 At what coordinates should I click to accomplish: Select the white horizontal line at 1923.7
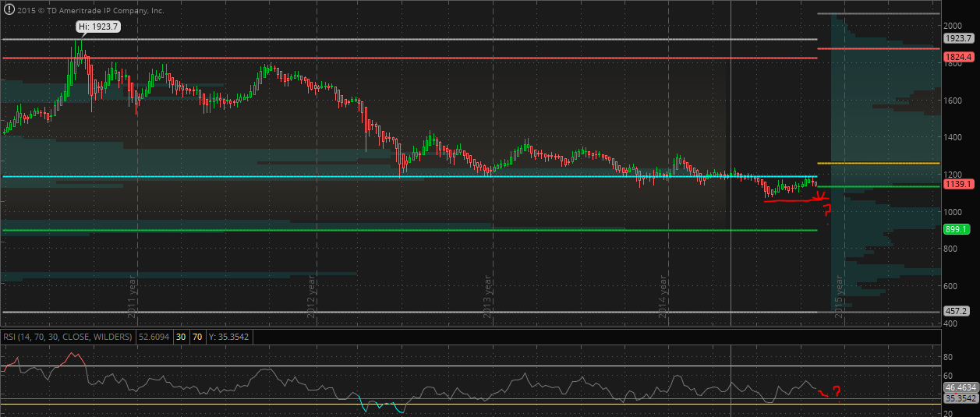(x=409, y=39)
